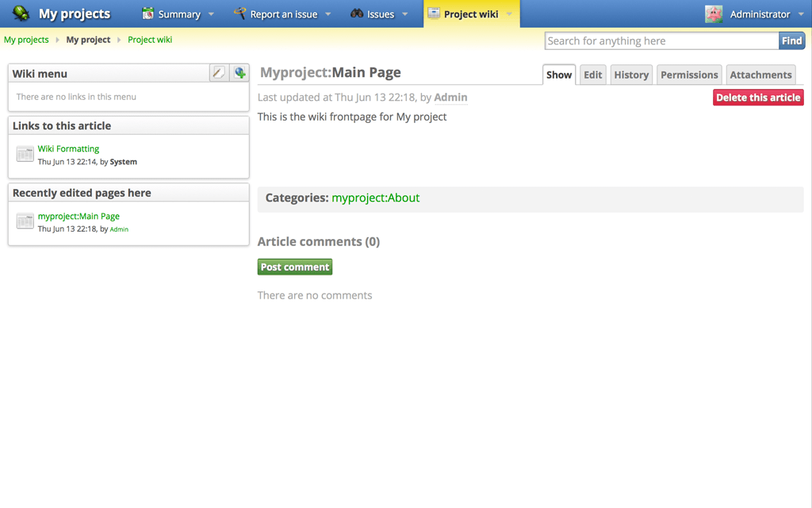Click the Administrator avatar picture
Screen dimensions: 812x508
[714, 13]
